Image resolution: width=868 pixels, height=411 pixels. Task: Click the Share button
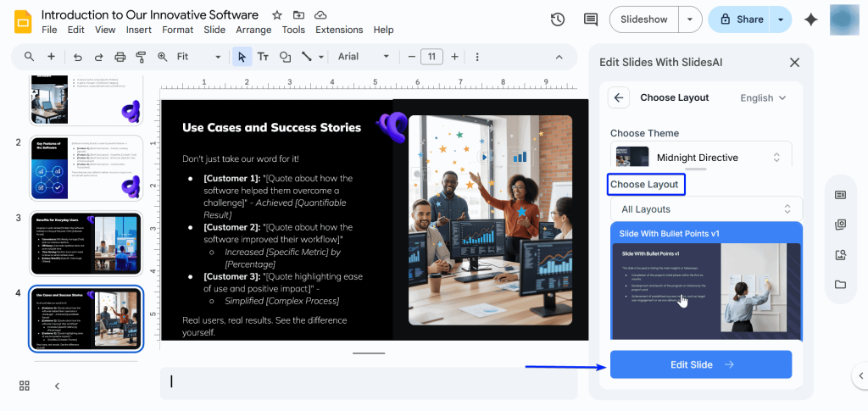738,19
